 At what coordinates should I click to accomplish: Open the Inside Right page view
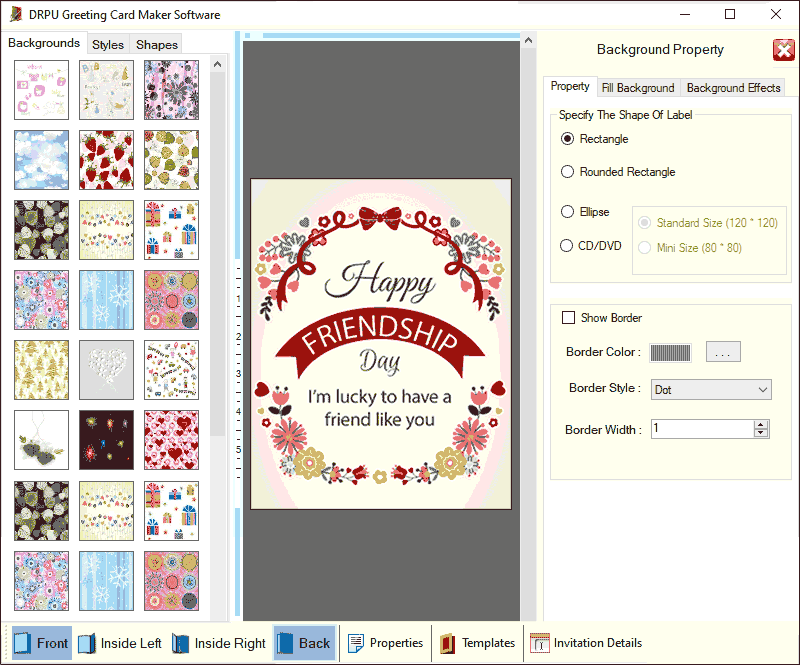click(x=218, y=643)
